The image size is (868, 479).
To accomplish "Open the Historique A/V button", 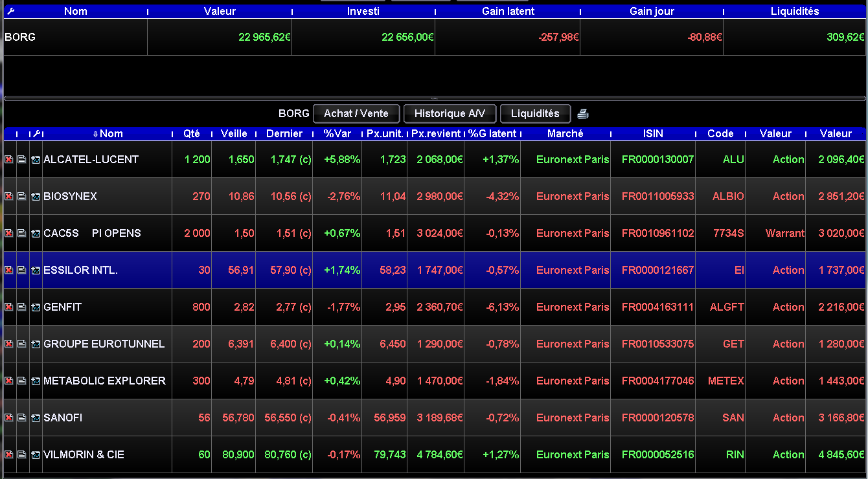I will tap(450, 113).
